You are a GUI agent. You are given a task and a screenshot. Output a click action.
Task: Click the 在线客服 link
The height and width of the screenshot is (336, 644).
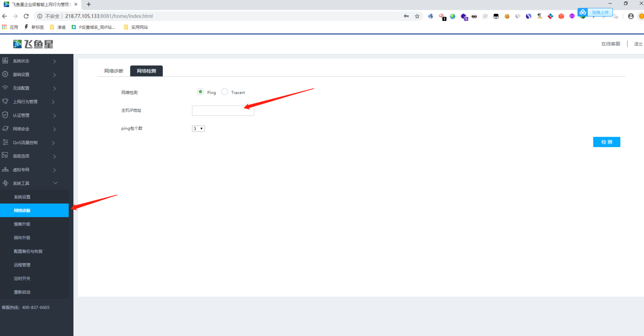611,44
